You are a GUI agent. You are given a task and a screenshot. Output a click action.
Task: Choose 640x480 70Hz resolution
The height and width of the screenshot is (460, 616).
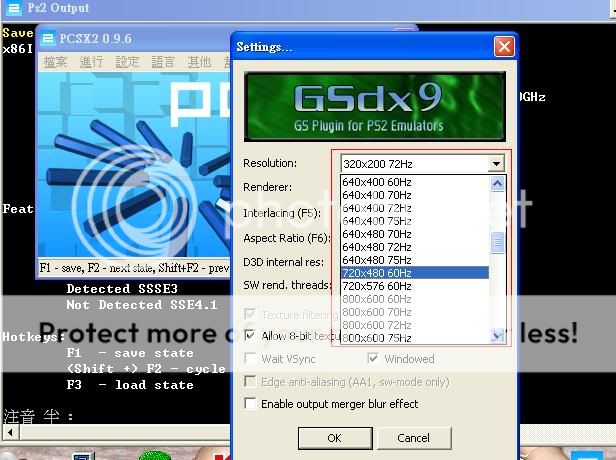(x=415, y=234)
